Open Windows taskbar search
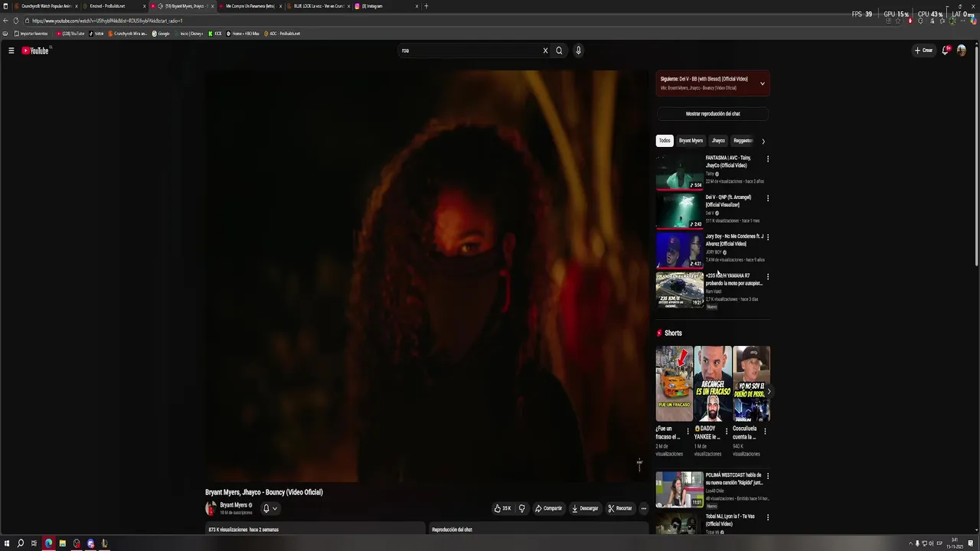The image size is (980, 551). [21, 543]
